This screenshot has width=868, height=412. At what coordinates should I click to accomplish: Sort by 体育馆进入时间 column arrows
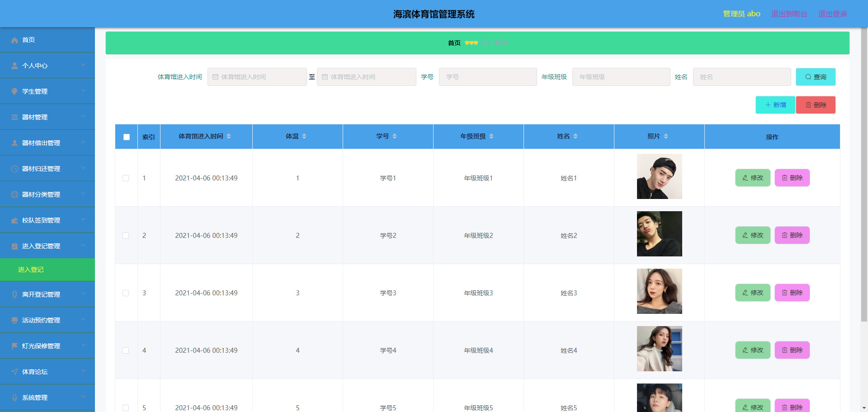(x=229, y=137)
